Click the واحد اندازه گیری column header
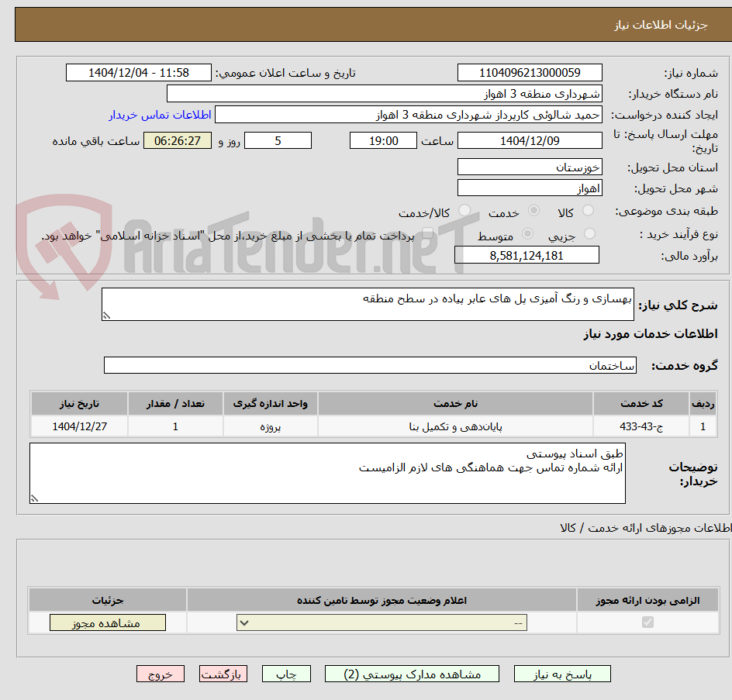The height and width of the screenshot is (700, 732). [271, 404]
